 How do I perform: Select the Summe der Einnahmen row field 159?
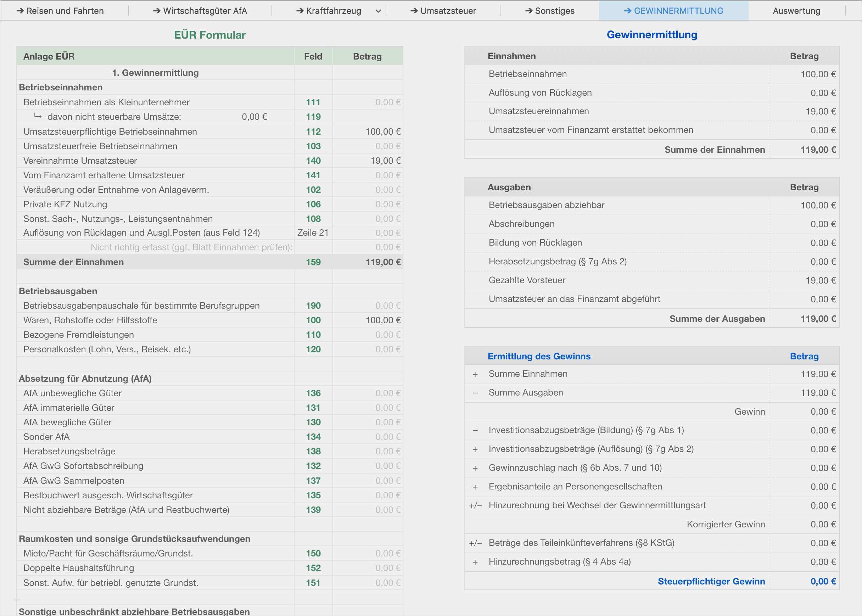coord(313,262)
